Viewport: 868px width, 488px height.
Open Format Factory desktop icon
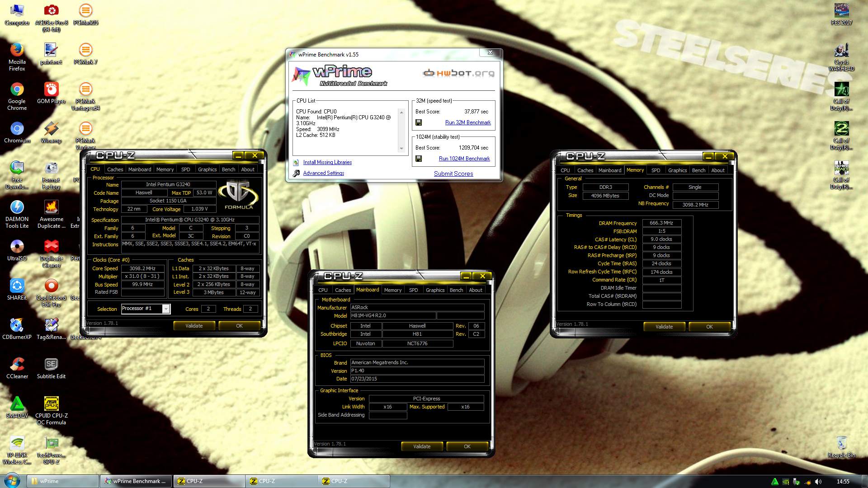click(51, 175)
